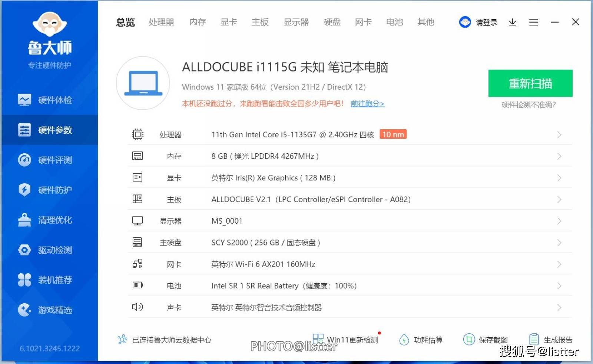
Task: Open the 装机推荐 clover icon
Action: [24, 280]
